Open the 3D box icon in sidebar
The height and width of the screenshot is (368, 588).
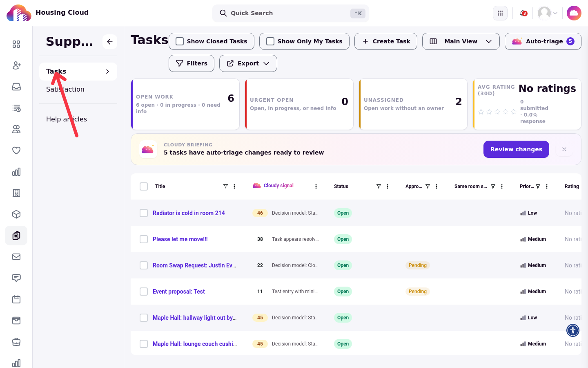(x=16, y=214)
